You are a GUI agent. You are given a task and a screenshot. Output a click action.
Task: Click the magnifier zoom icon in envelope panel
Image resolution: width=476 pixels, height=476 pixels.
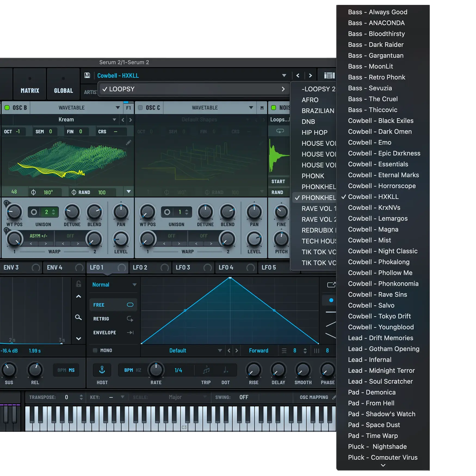coord(78,317)
